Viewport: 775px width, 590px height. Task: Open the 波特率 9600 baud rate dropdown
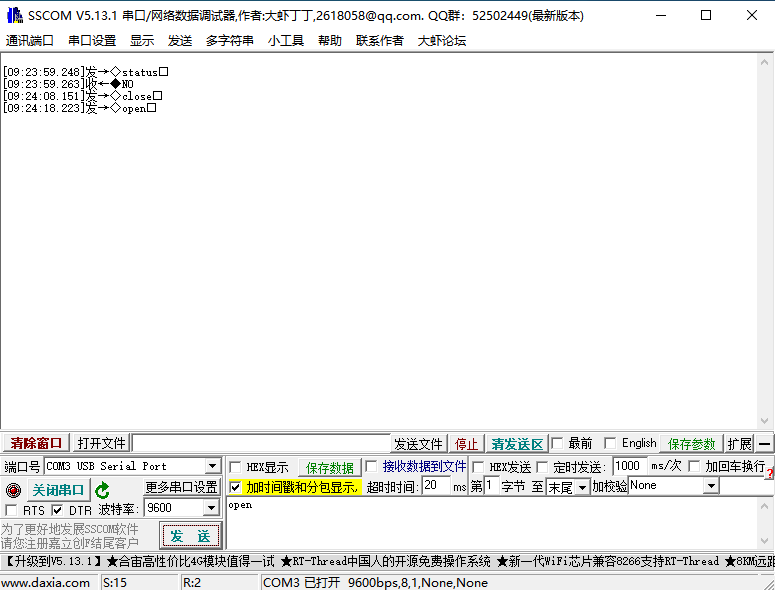[211, 508]
